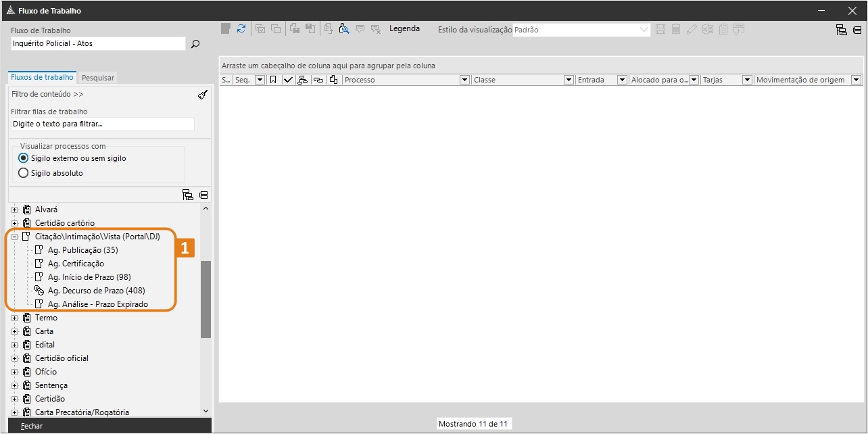Image resolution: width=868 pixels, height=434 pixels.
Task: Click the bookmark column header icon
Action: pos(273,80)
